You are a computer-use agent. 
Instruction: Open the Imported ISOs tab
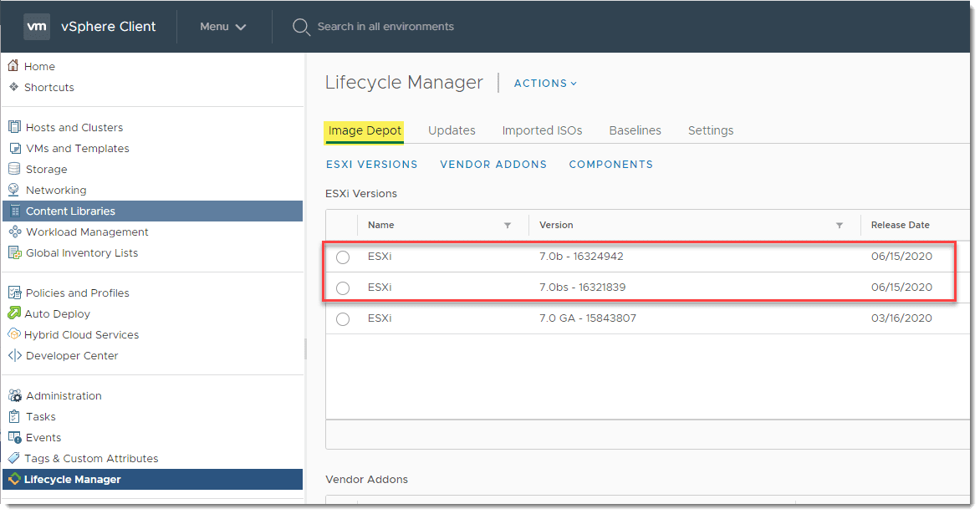(542, 130)
